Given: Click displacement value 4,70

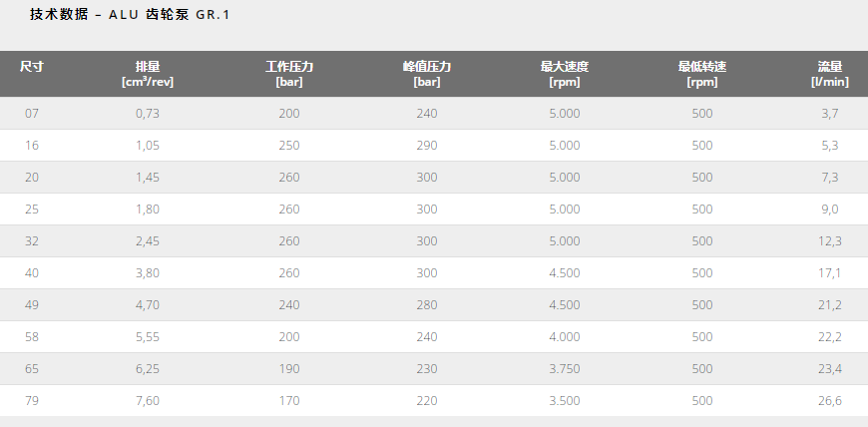Looking at the screenshot, I should [148, 305].
